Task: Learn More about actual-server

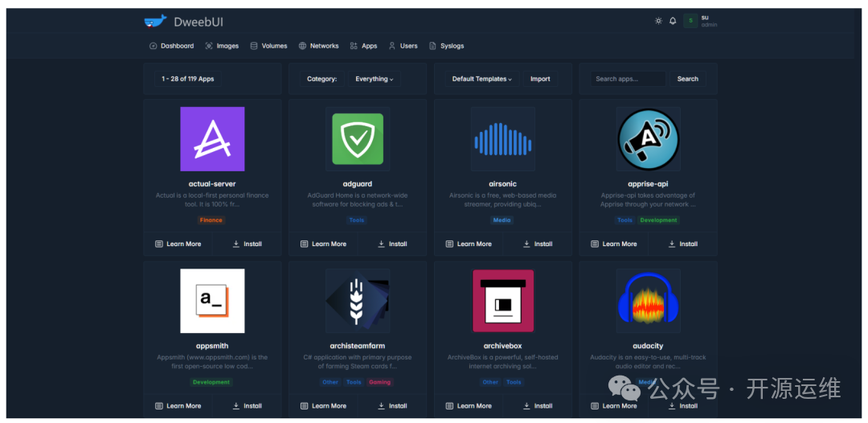Action: (178, 244)
